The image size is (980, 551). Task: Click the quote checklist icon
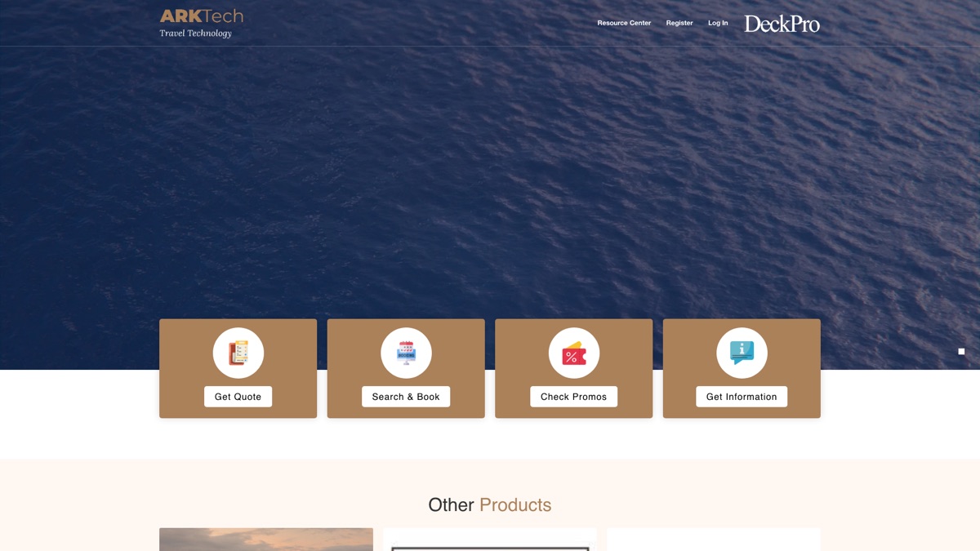[238, 353]
